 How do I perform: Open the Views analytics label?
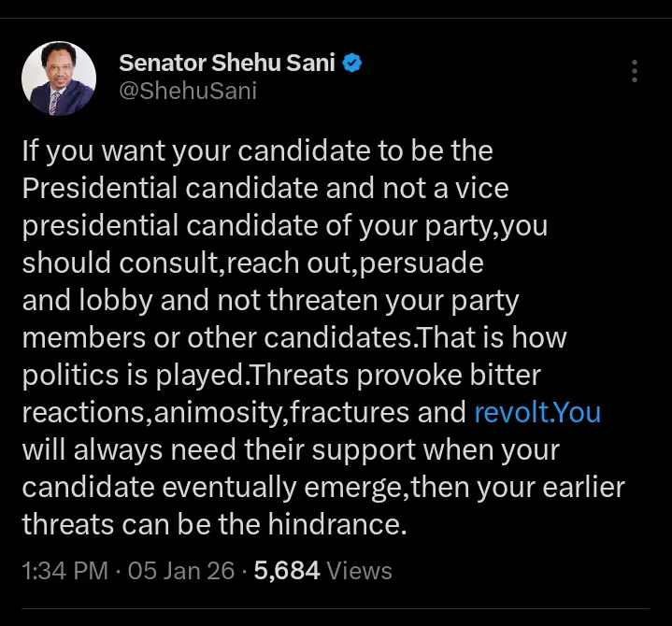coord(360,571)
